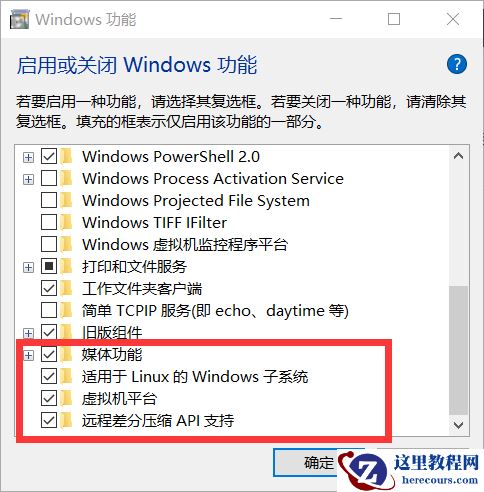Viewport: 484px width, 492px height.
Task: Click the scrollbar up arrow
Action: pos(459,156)
